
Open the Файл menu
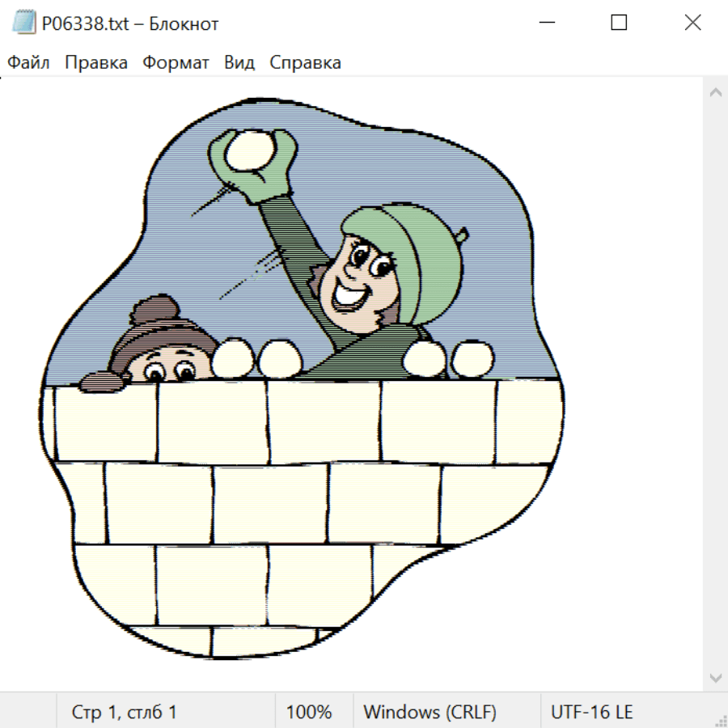(x=28, y=63)
